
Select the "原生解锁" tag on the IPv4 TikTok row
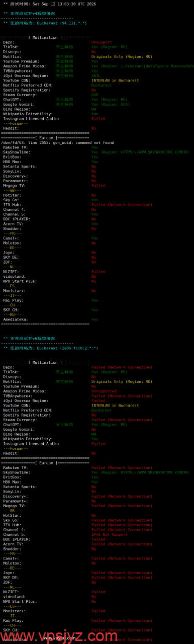[64, 47]
